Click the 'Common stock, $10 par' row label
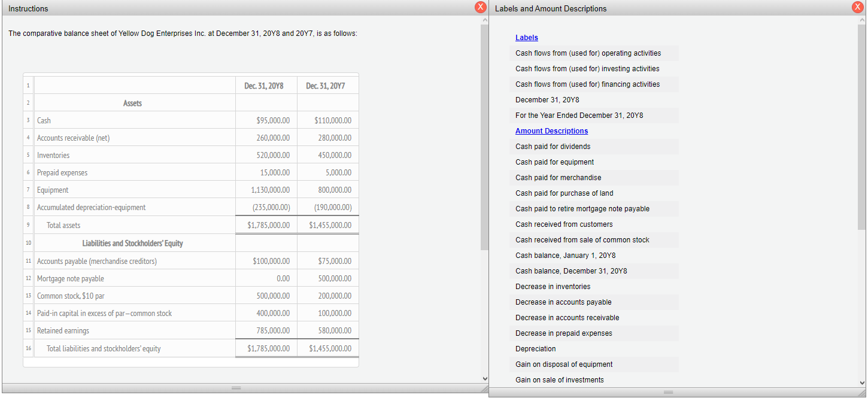The width and height of the screenshot is (868, 398). (71, 296)
